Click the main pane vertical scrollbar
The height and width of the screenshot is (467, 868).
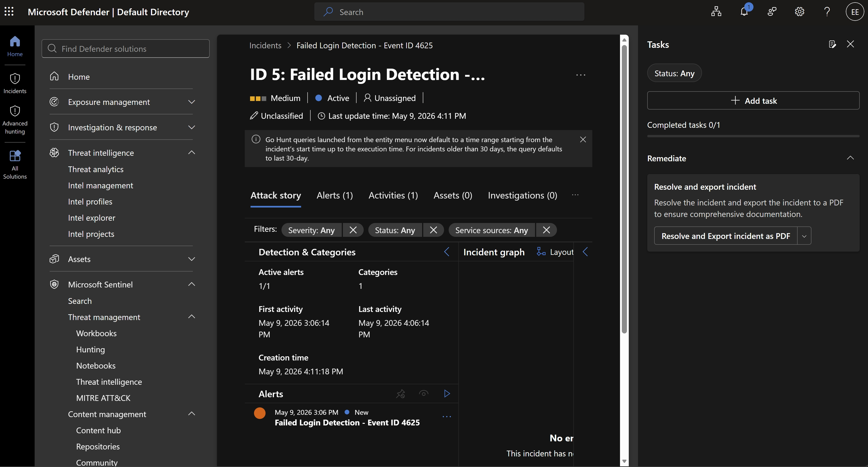pyautogui.click(x=624, y=189)
